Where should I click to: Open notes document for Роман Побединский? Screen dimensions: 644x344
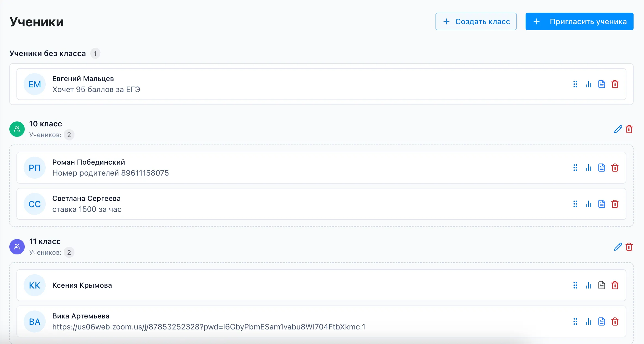pyautogui.click(x=602, y=168)
